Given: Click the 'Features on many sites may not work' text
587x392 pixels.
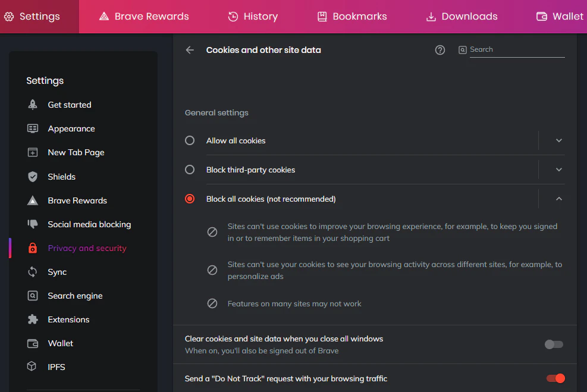Looking at the screenshot, I should (294, 303).
